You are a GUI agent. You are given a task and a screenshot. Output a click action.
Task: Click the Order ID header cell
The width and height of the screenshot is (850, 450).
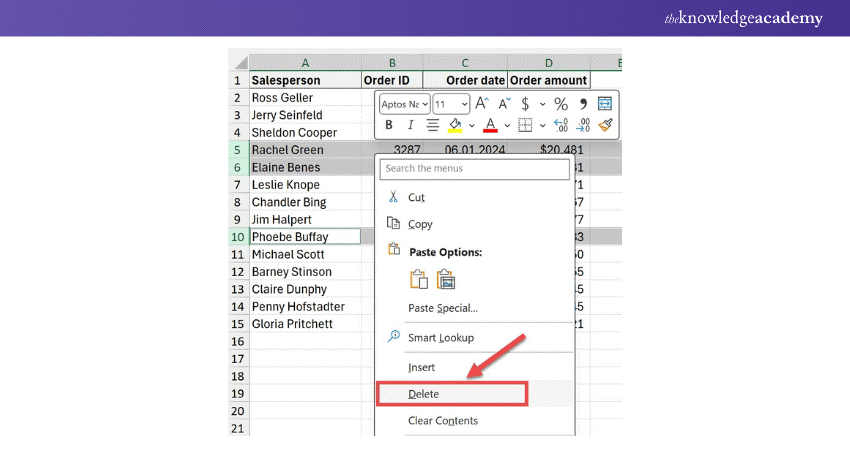(x=392, y=80)
